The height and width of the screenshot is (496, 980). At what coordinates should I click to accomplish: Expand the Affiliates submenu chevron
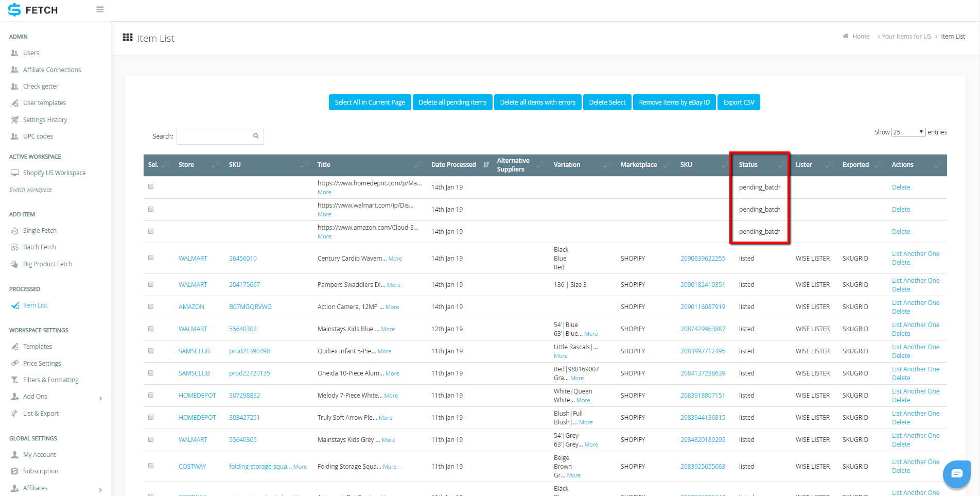(x=100, y=490)
